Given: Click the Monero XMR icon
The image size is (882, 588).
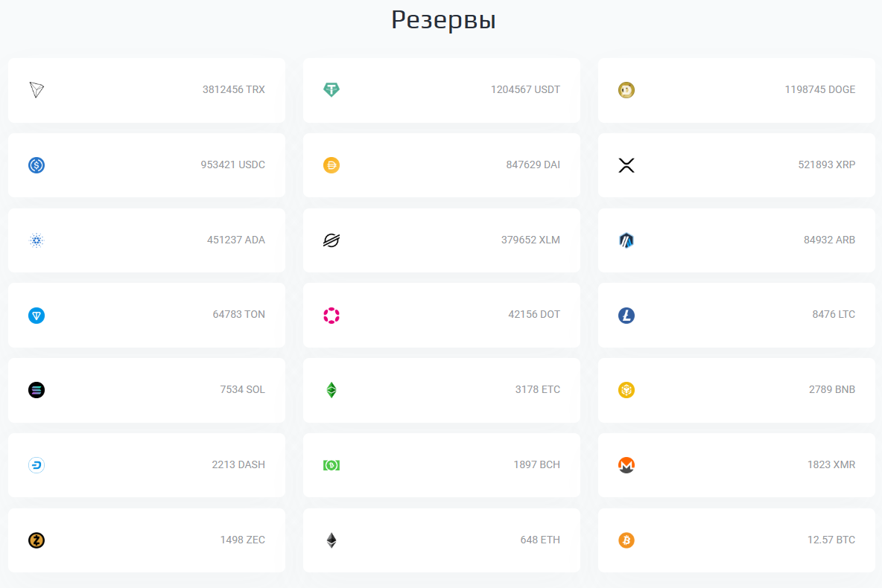Looking at the screenshot, I should [x=626, y=465].
